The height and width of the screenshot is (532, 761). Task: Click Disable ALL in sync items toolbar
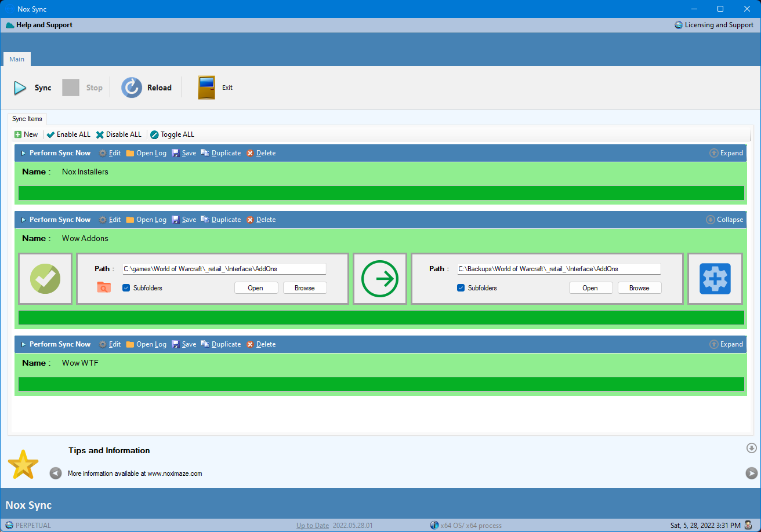119,134
